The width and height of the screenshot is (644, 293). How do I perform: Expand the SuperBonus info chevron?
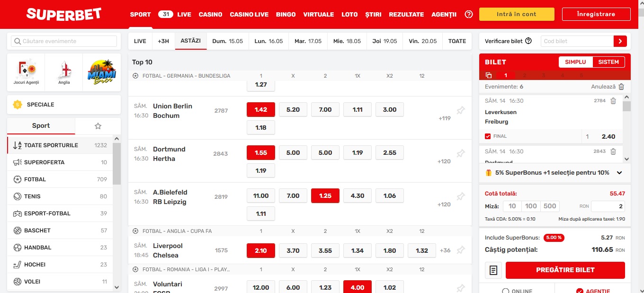(x=619, y=173)
